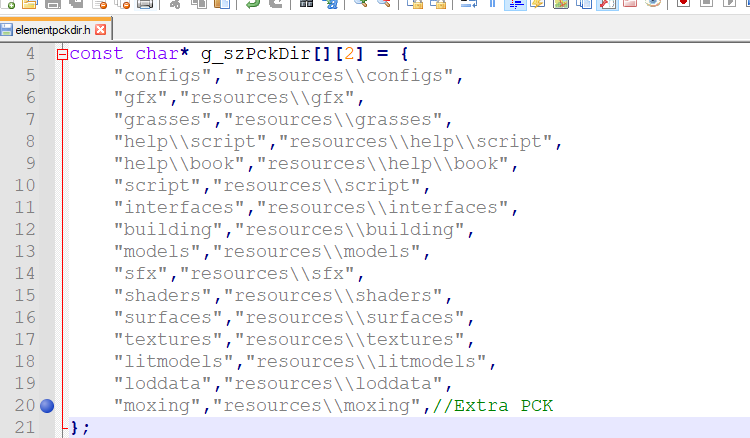Click the "textures" string on line 17
The image size is (750, 438).
coord(168,339)
